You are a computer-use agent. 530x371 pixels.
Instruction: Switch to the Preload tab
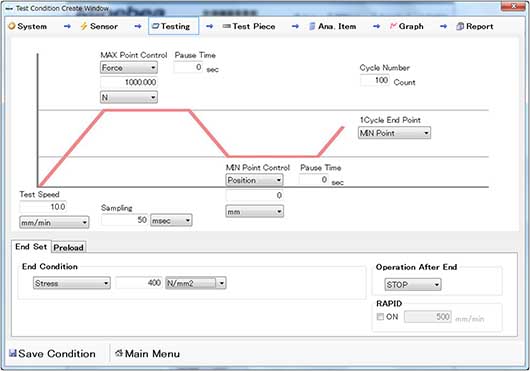pyautogui.click(x=69, y=247)
